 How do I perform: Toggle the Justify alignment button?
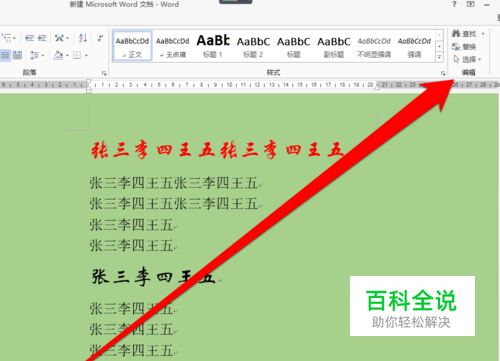coord(5,55)
